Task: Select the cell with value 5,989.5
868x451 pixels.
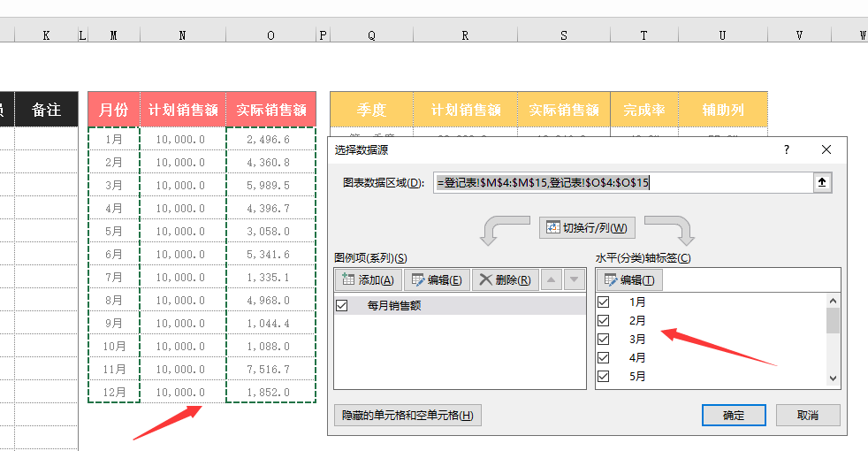Action: tap(270, 185)
